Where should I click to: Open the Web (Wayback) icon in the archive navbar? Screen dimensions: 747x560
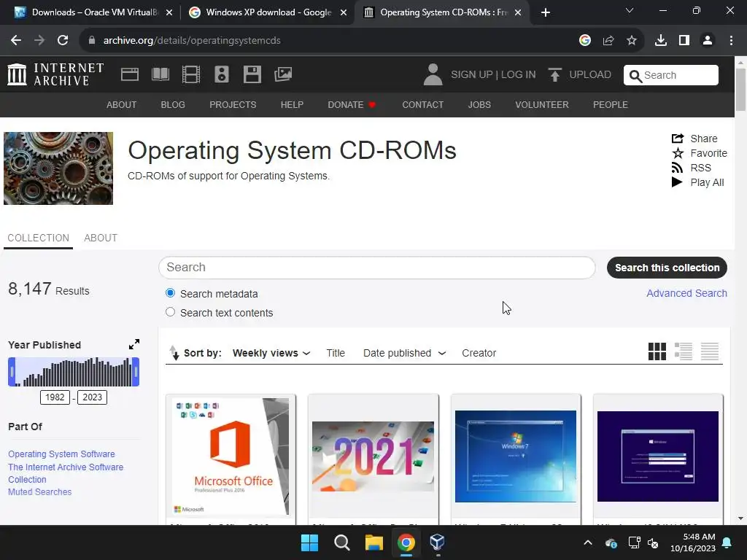(x=130, y=74)
